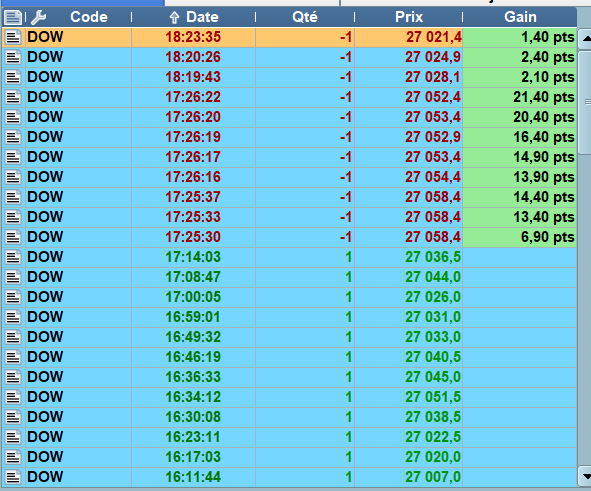Select gain cell 6,90 pts
Viewport: 591px width, 491px height.
click(519, 237)
